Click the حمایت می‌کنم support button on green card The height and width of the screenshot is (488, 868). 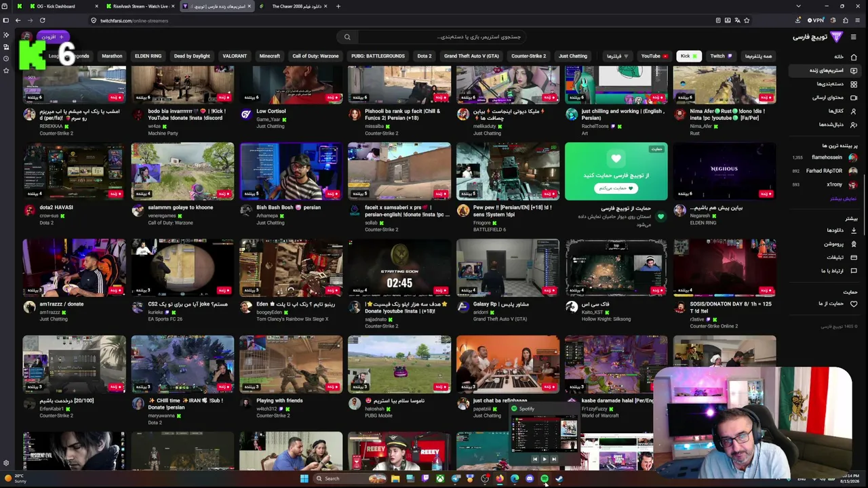(616, 188)
